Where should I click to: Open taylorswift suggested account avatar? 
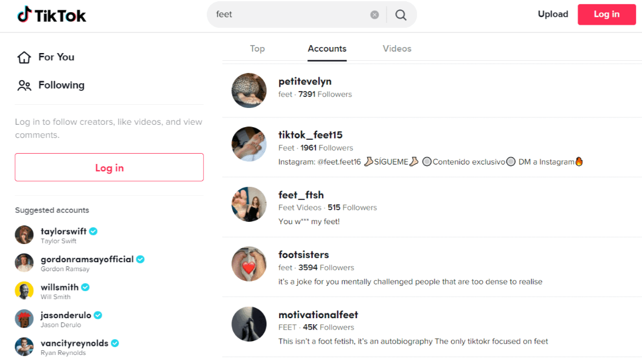24,235
